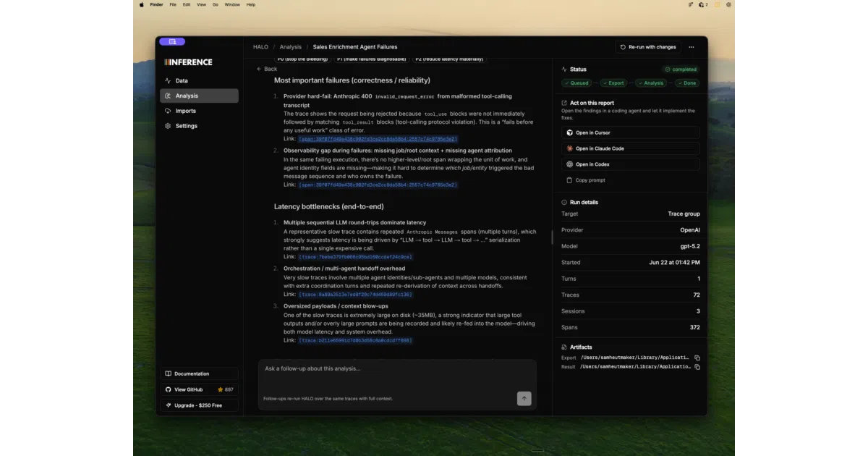Image resolution: width=868 pixels, height=456 pixels.
Task: Click the Queued status pill
Action: click(576, 83)
